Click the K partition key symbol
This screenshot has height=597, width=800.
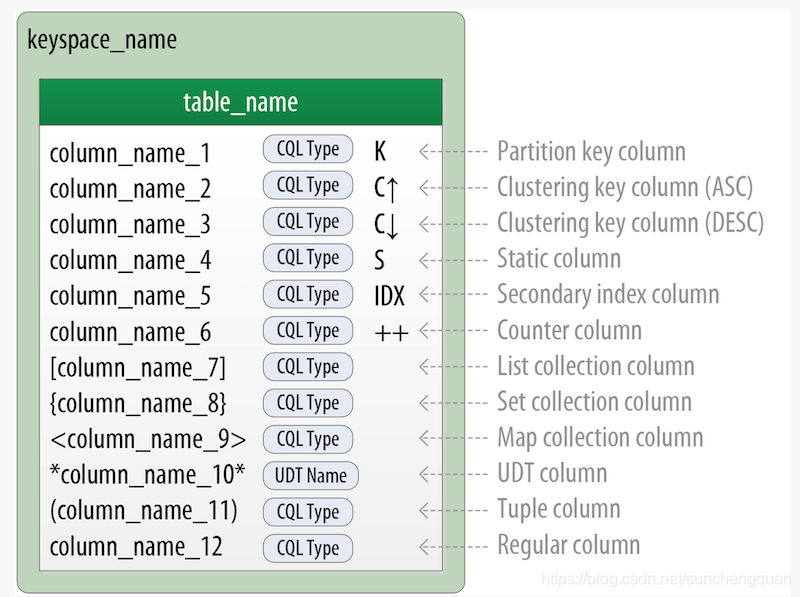pos(380,152)
